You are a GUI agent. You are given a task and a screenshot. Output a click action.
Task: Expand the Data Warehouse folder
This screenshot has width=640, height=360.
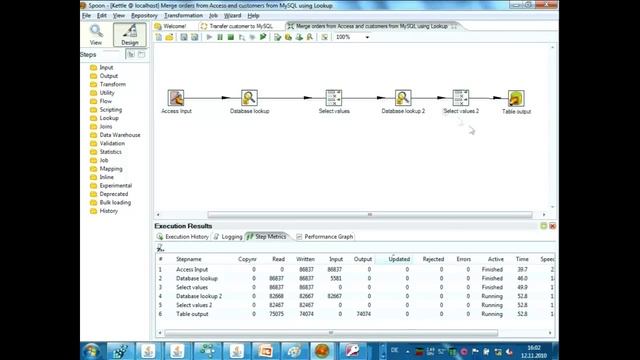tap(115, 135)
